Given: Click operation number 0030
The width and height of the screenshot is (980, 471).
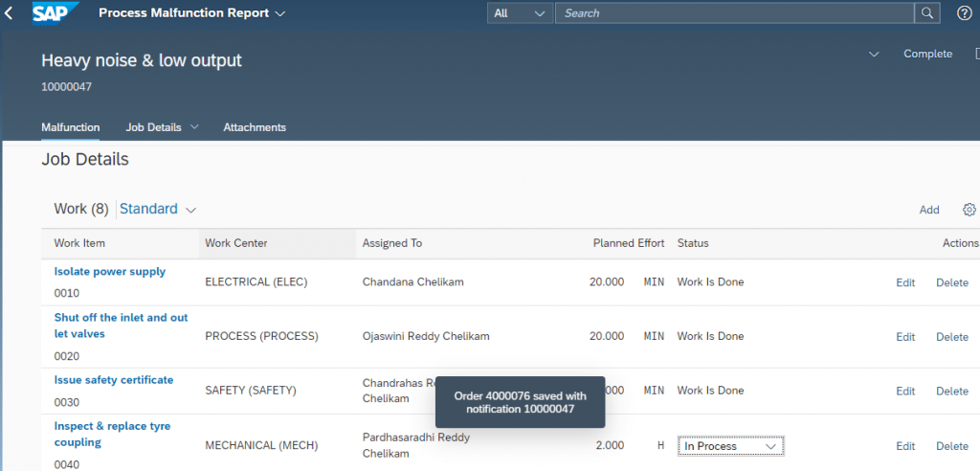Looking at the screenshot, I should 67,402.
